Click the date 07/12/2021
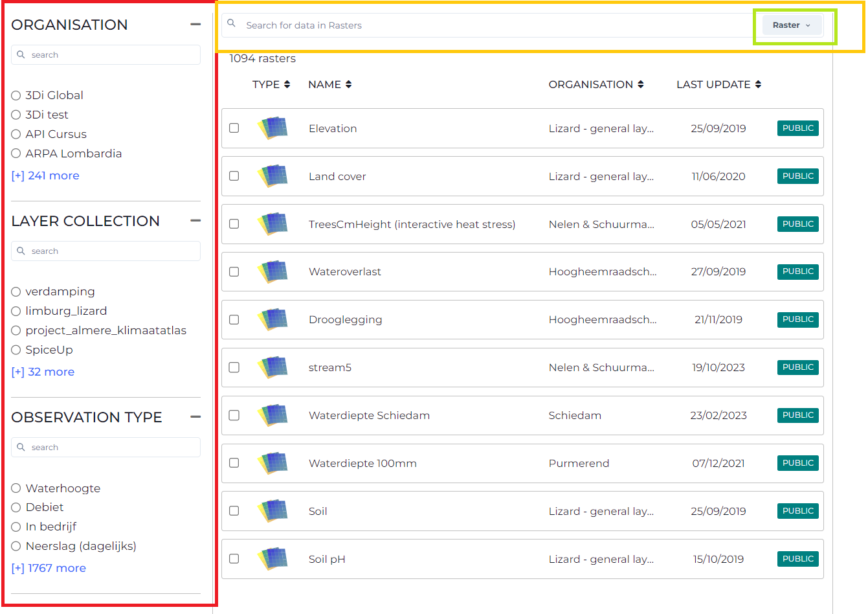Screen dimensions: 868x614 pos(718,463)
